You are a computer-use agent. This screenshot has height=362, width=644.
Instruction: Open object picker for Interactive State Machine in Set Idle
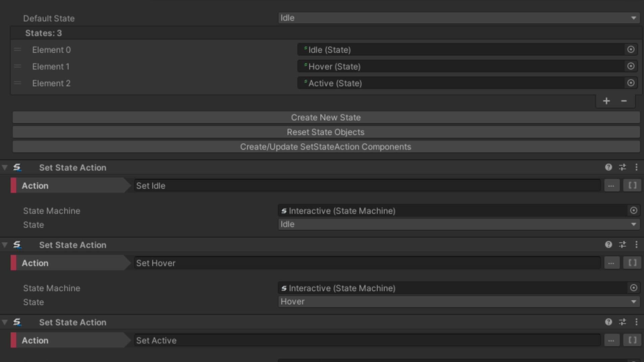pos(634,210)
